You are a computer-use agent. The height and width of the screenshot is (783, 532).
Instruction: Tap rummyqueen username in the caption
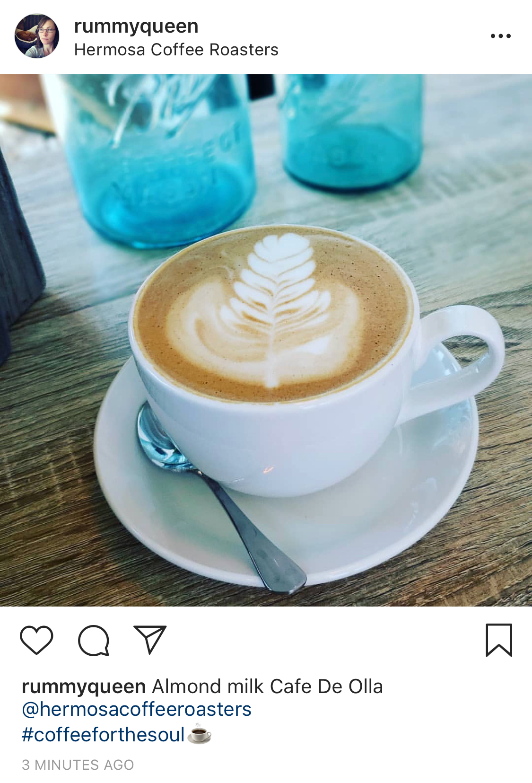click(84, 686)
